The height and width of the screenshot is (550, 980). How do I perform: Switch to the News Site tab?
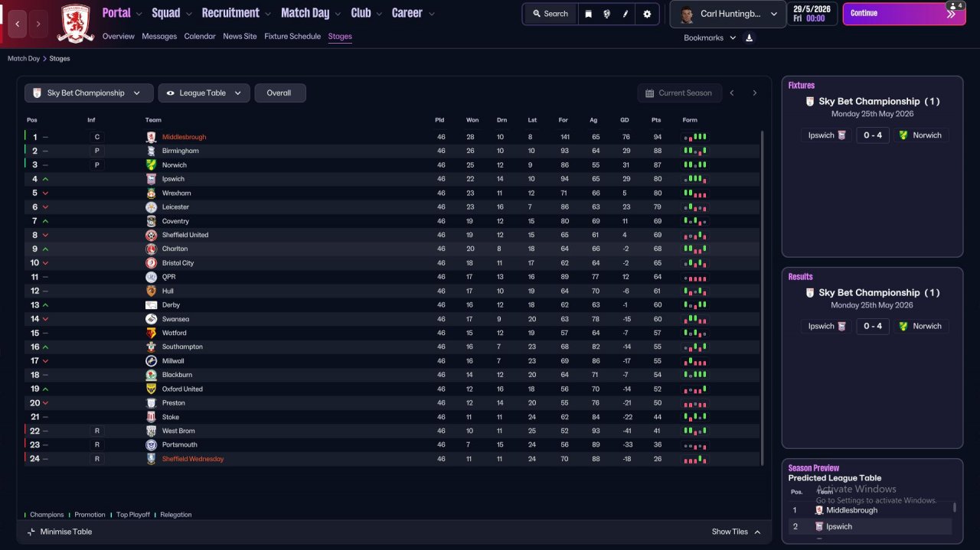[240, 37]
